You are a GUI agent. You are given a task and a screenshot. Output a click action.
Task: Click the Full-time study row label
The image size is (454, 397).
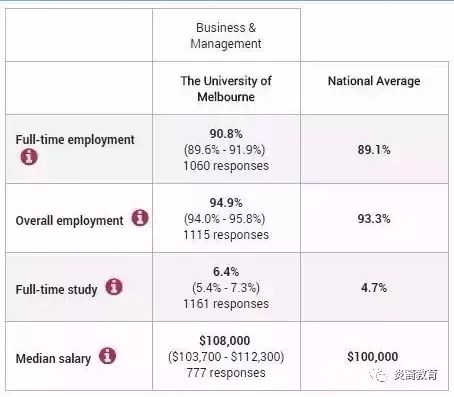coord(56,289)
